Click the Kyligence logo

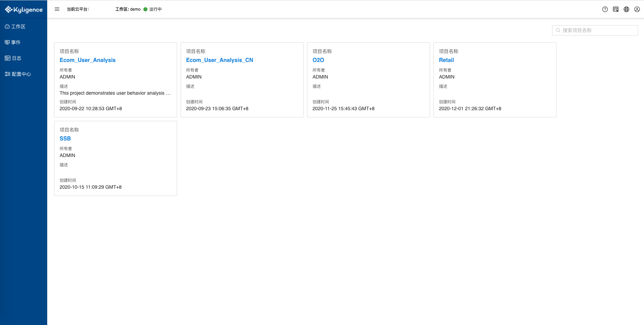pos(24,10)
